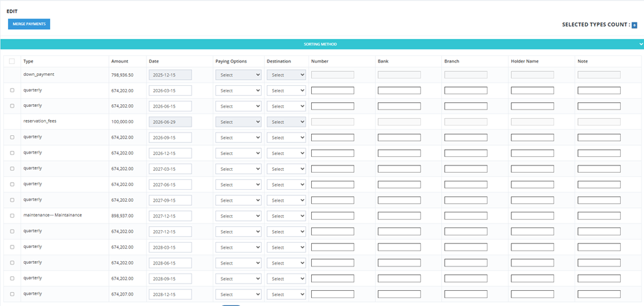Click the Amount column header
Image resolution: width=644 pixels, height=306 pixels.
pos(120,61)
